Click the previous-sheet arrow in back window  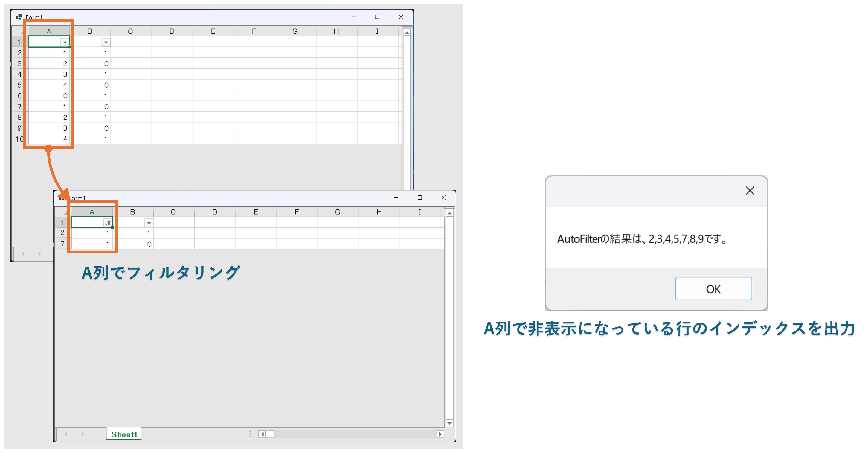point(23,254)
